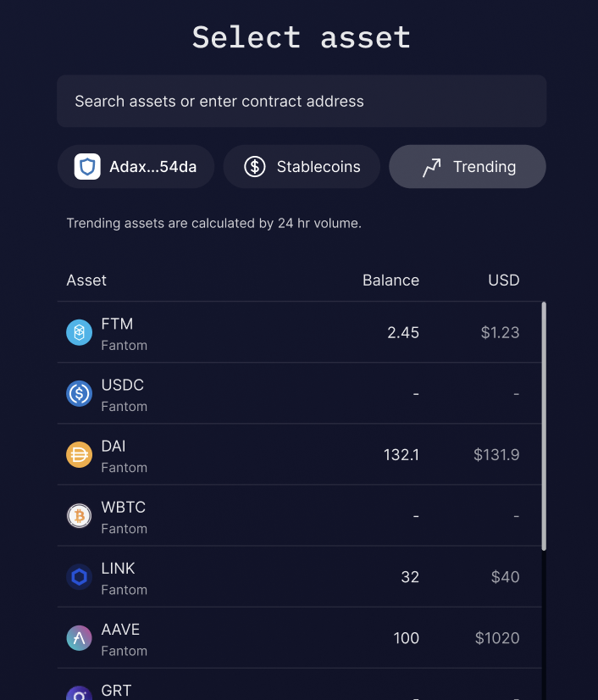Click the USDC circular dollar icon
Image resolution: width=598 pixels, height=700 pixels.
coord(79,393)
